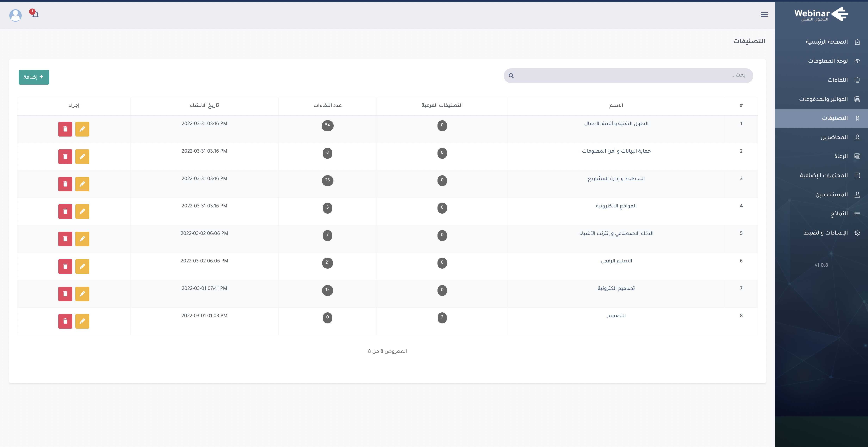Click the date 2022-03-01 07:41 PM
Image resolution: width=868 pixels, height=447 pixels.
[204, 288]
